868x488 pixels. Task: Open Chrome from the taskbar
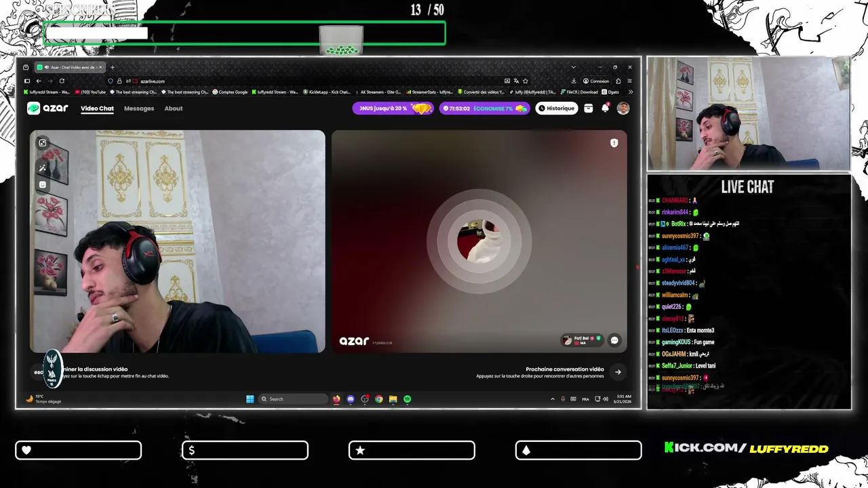379,399
